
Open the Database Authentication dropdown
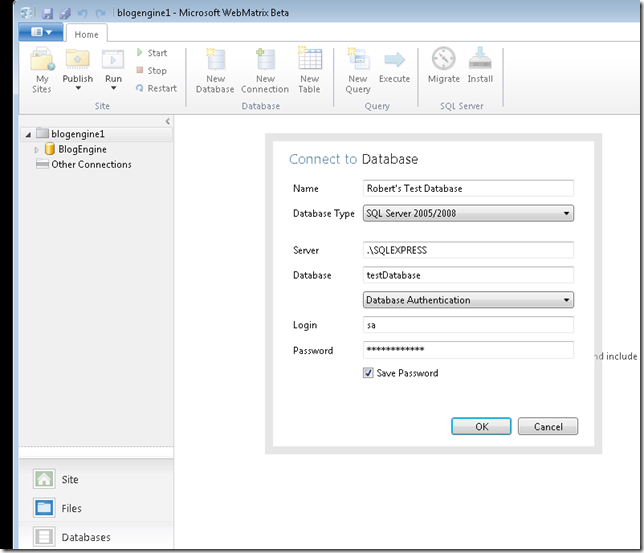(468, 300)
